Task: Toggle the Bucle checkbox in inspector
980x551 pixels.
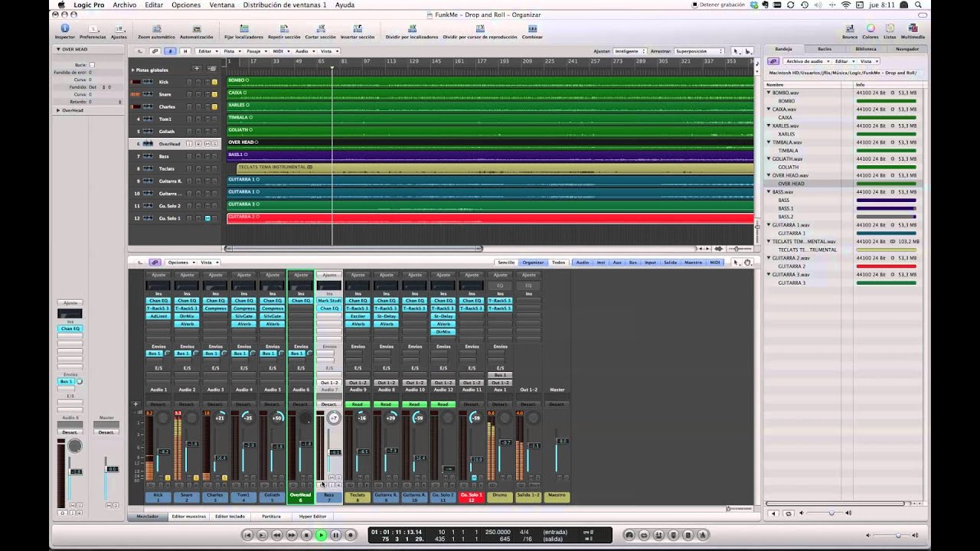Action: 92,65
